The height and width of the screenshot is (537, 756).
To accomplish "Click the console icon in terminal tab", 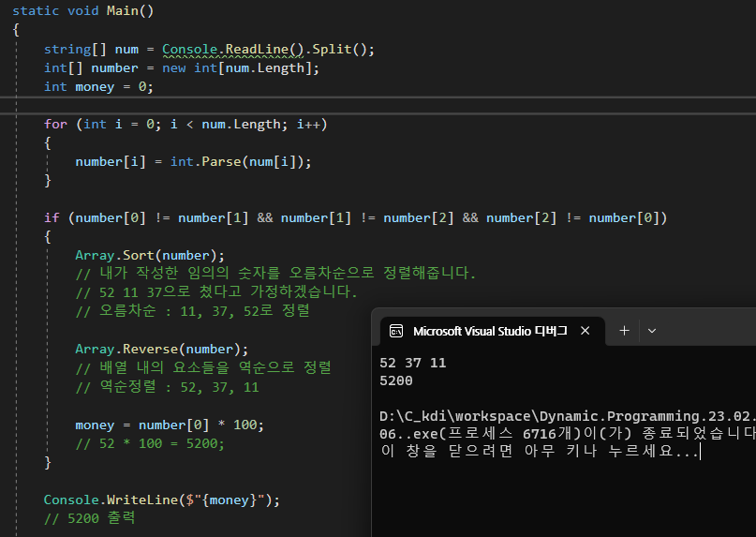I will (396, 331).
